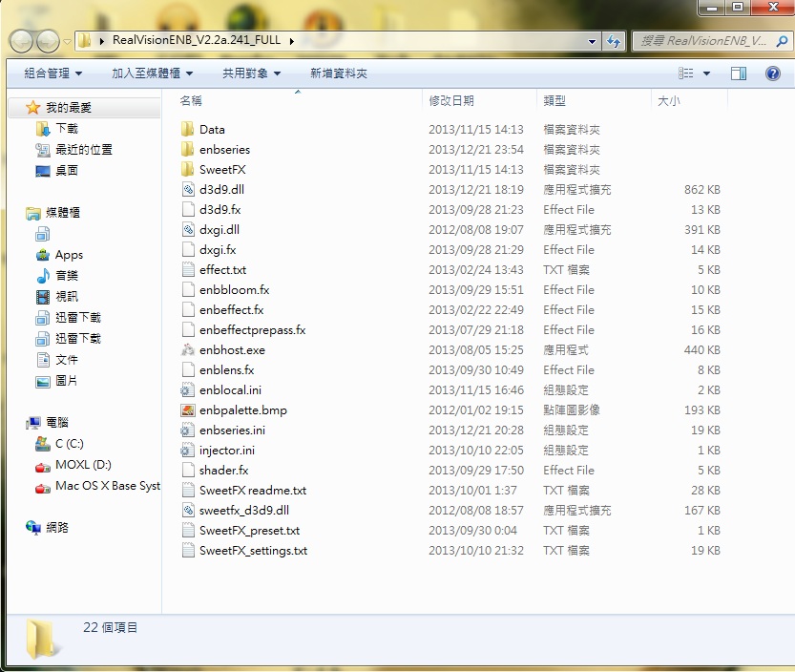This screenshot has height=672, width=795.
Task: Sort by the 修改日期 column header
Action: (x=450, y=101)
